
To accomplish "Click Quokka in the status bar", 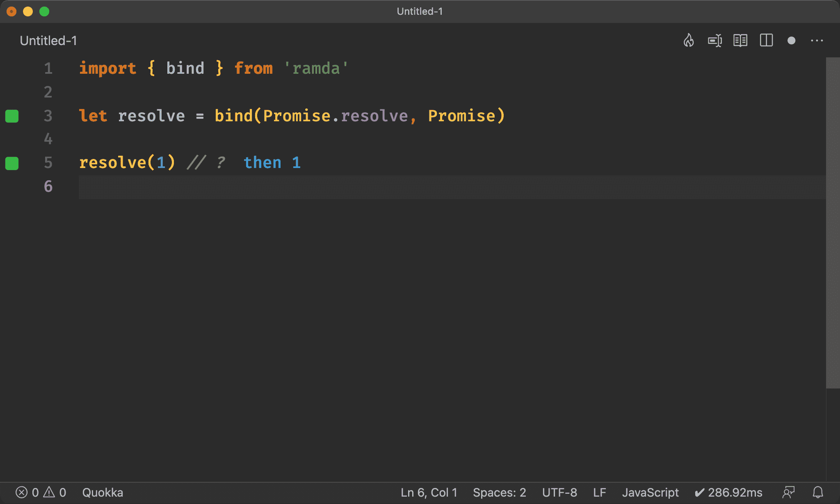I will 103,492.
